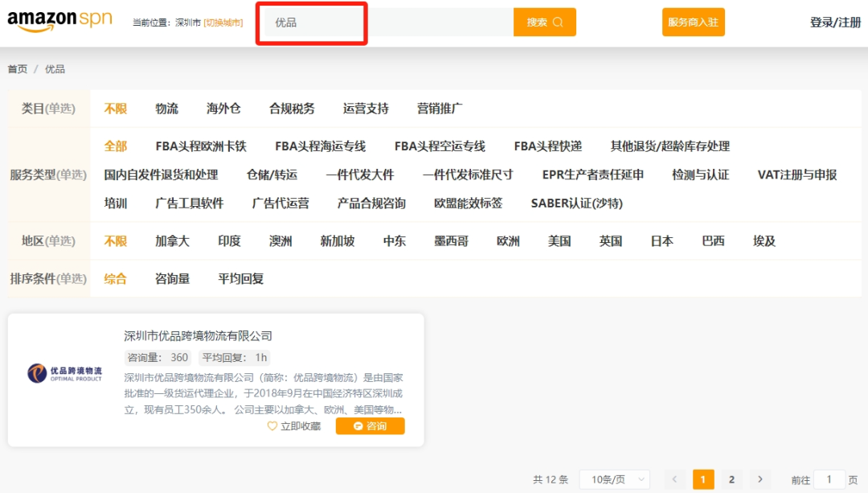Open the 10条/页 page size dropdown
868x493 pixels.
click(615, 479)
